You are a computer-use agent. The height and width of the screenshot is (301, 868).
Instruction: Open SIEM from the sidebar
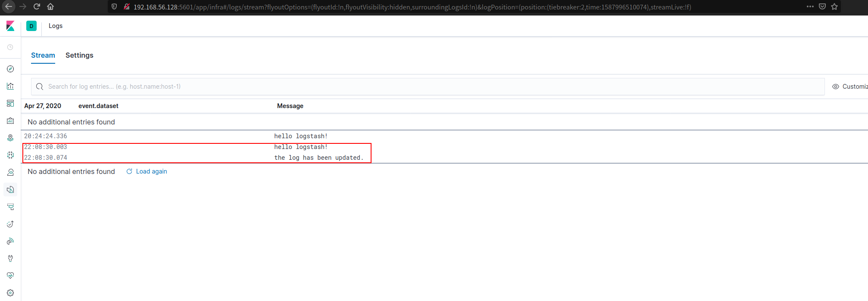coord(10,241)
